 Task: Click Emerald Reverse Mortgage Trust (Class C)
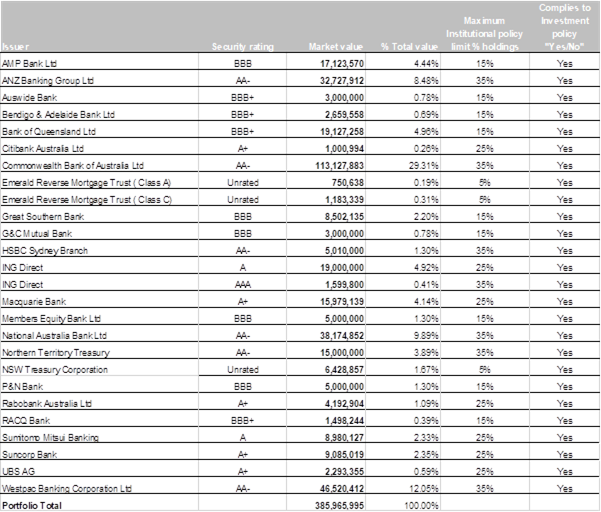(x=87, y=199)
